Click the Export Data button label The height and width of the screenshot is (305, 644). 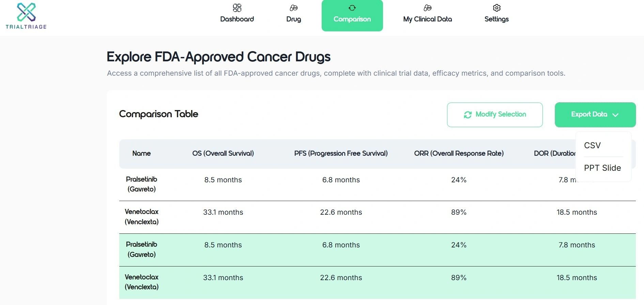coord(589,115)
